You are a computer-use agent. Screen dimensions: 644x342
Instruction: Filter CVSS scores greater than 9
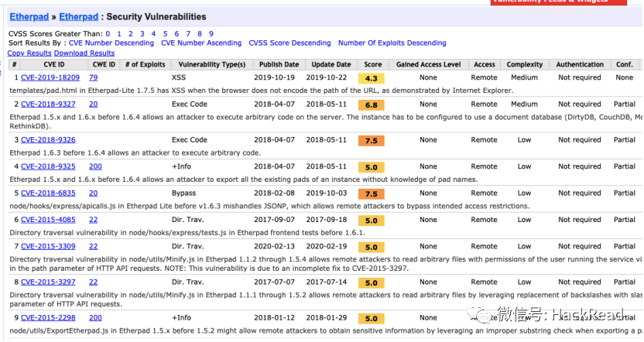coord(211,34)
